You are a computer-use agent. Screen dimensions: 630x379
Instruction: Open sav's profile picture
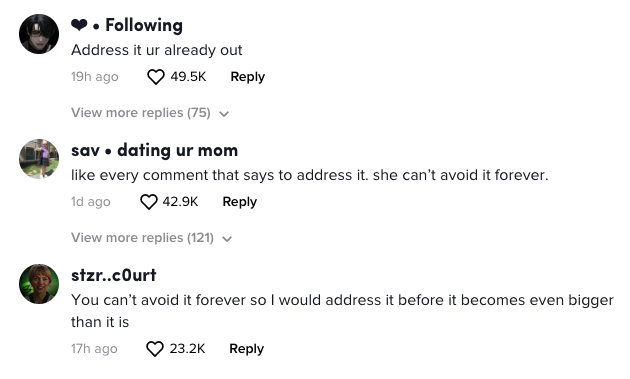click(x=39, y=159)
